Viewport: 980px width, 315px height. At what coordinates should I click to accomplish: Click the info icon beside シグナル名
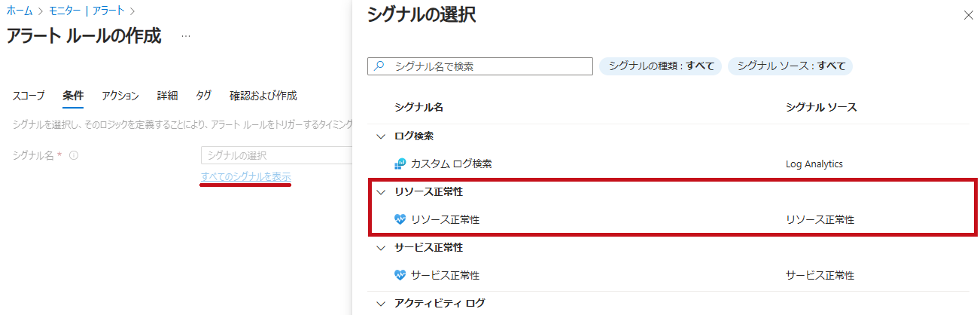pos(74,156)
